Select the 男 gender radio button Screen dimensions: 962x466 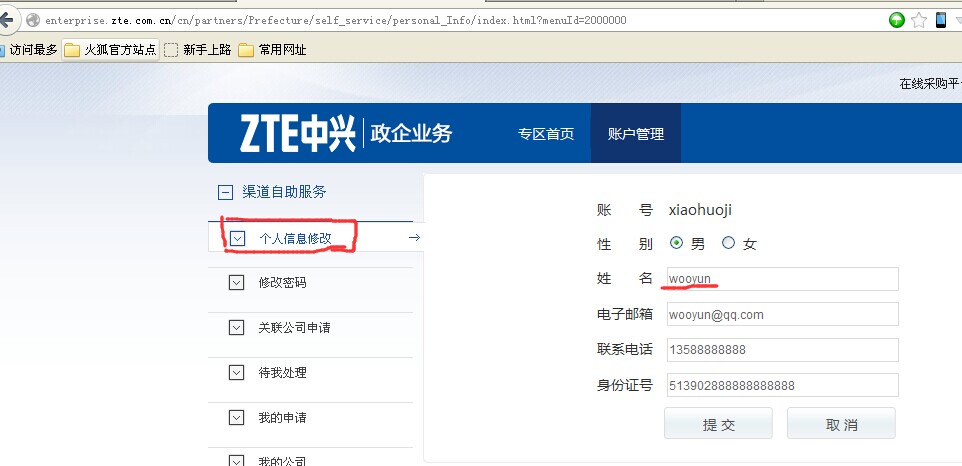tap(676, 243)
